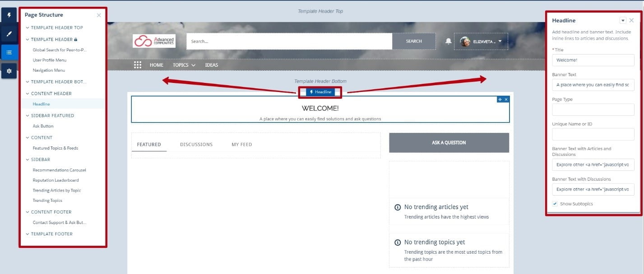Viewport: 644px width, 274px height.
Task: Click the Search button
Action: tap(414, 41)
